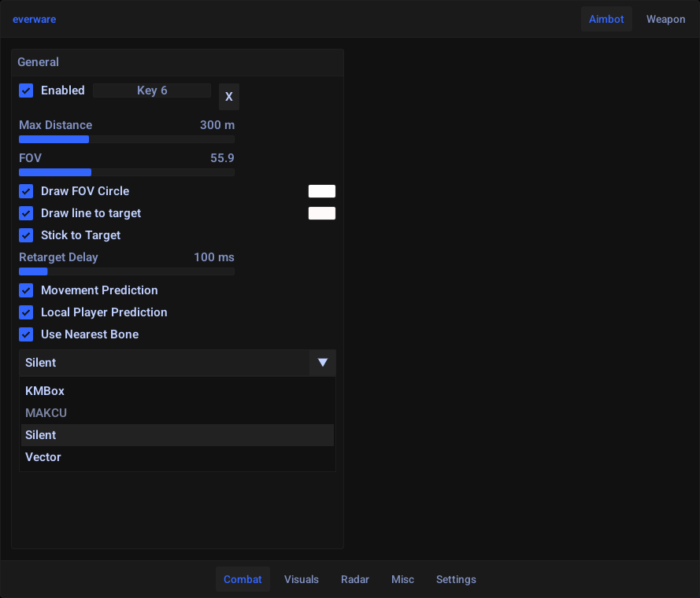Click on the Retarget Delay slider
The width and height of the screenshot is (700, 598).
[126, 271]
